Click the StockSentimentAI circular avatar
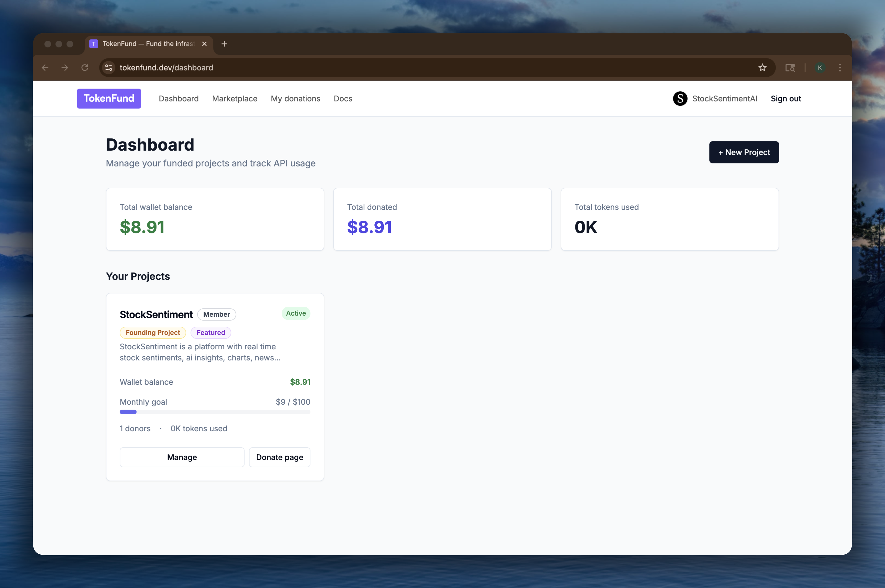The image size is (885, 588). point(681,99)
